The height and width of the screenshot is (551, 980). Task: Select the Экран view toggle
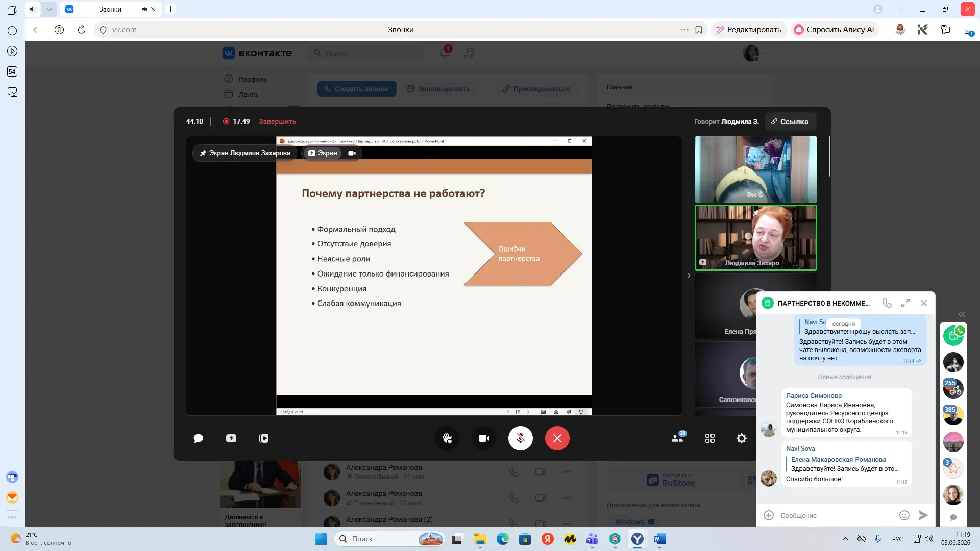pos(323,153)
